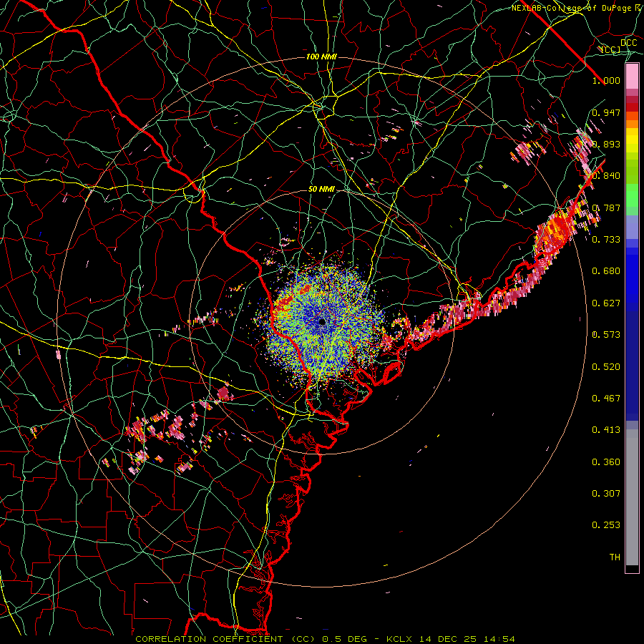Click the 0.5 DEG elevation text
The height and width of the screenshot is (644, 644).
[345, 639]
